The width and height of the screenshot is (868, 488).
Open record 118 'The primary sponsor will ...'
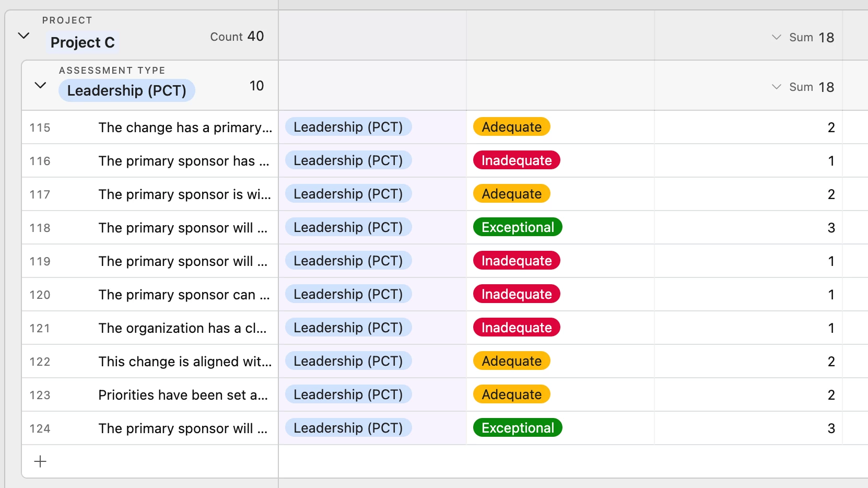click(x=183, y=228)
